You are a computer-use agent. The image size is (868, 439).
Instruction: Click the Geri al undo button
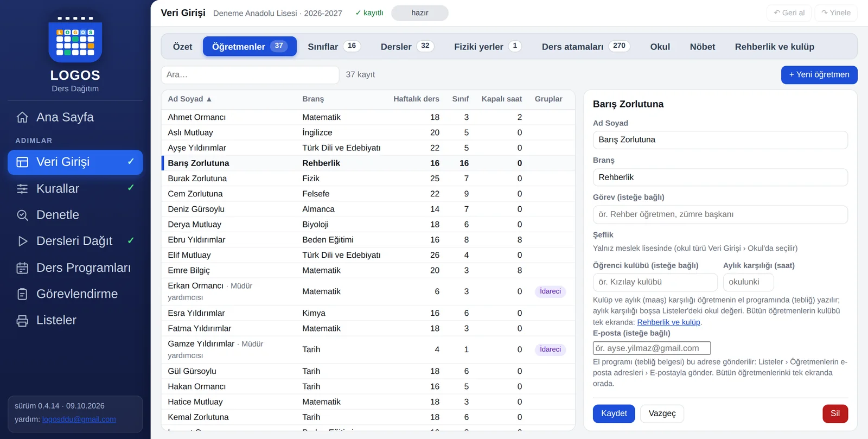click(789, 13)
